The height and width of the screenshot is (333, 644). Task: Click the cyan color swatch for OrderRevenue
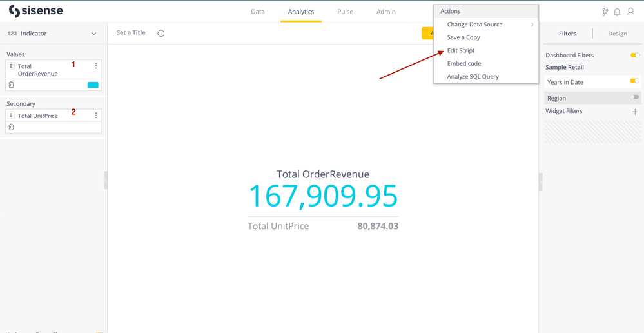[x=93, y=85]
